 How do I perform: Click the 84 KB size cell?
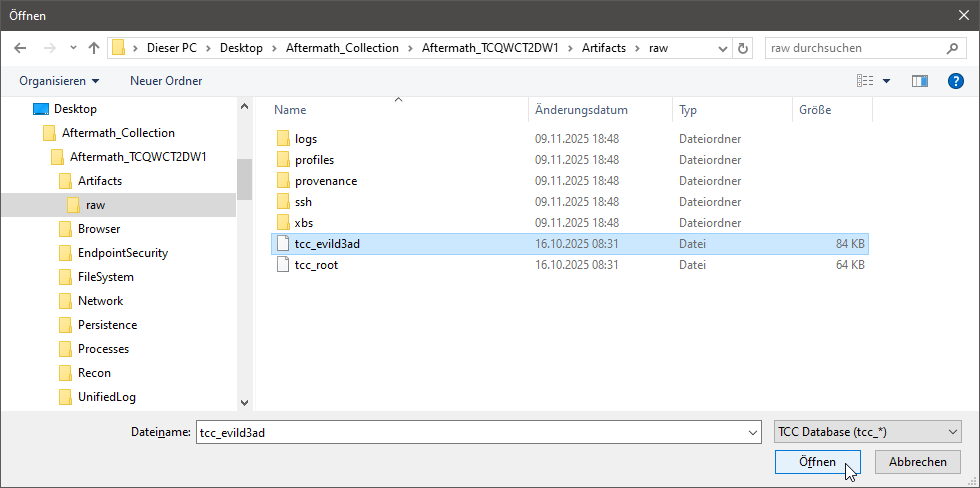pos(850,244)
